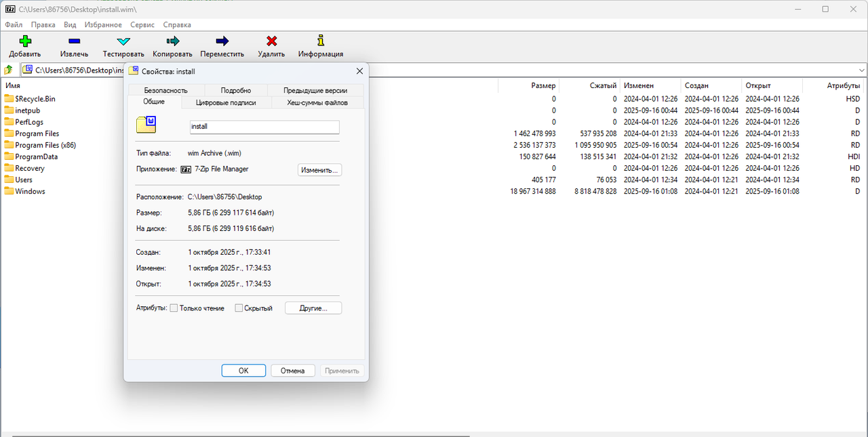Screen dimensions: 868x437
Task: Open the Файл menu
Action: click(14, 24)
